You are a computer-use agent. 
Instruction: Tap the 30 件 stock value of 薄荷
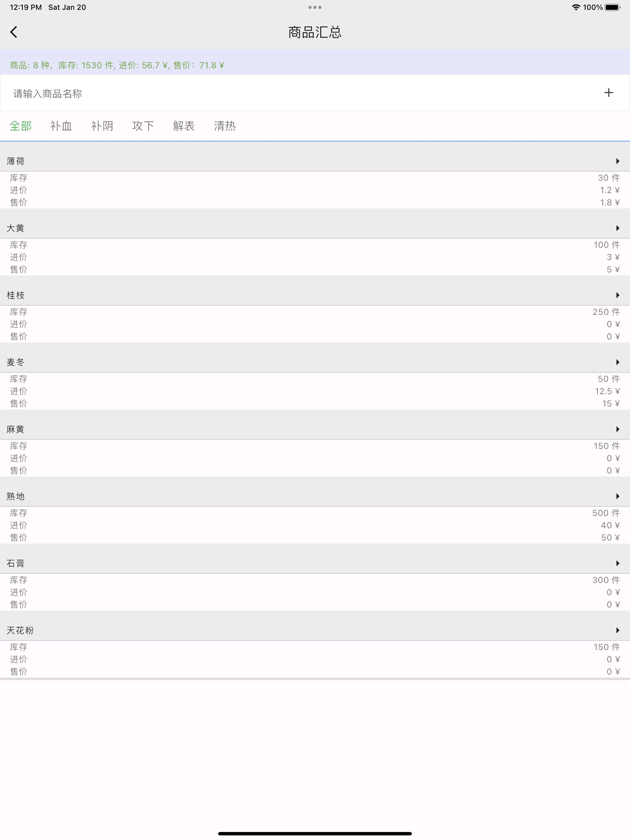pyautogui.click(x=609, y=178)
